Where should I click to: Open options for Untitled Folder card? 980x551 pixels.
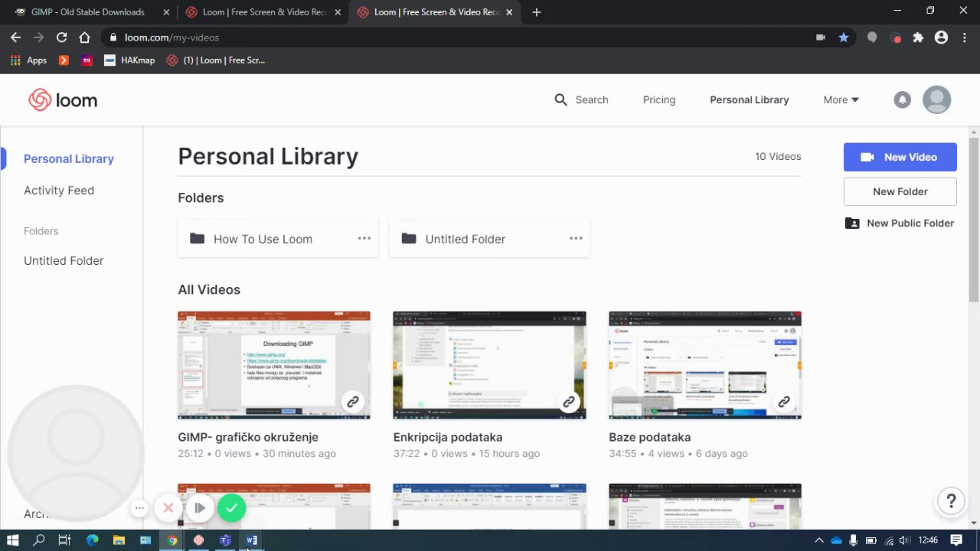(x=576, y=239)
